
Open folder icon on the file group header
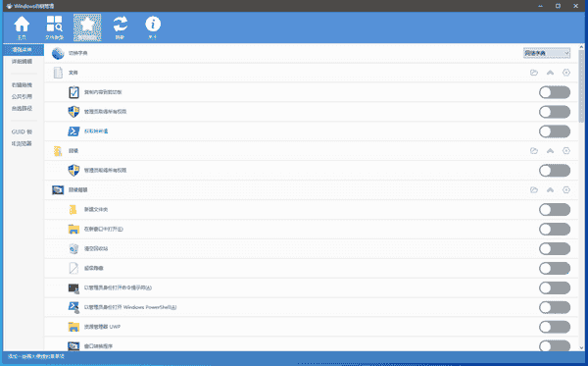(x=534, y=73)
